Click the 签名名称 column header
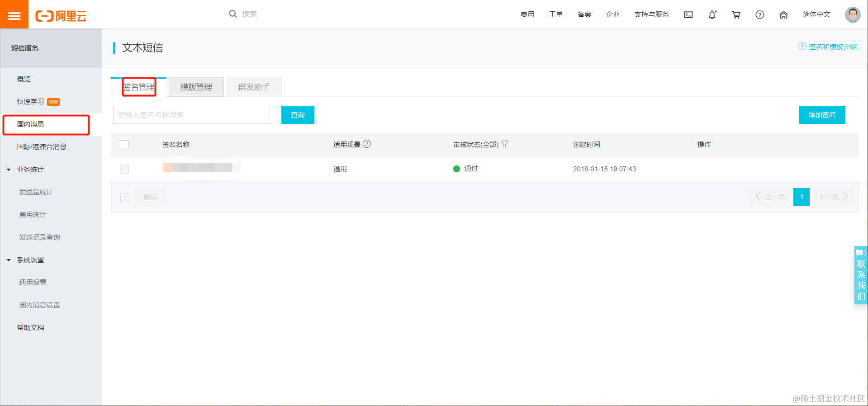The width and height of the screenshot is (868, 406). point(176,145)
